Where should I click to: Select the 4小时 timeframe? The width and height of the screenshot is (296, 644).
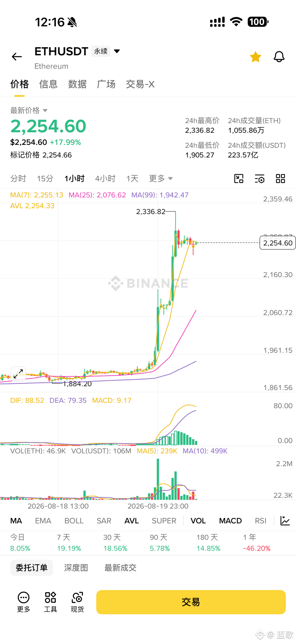105,179
